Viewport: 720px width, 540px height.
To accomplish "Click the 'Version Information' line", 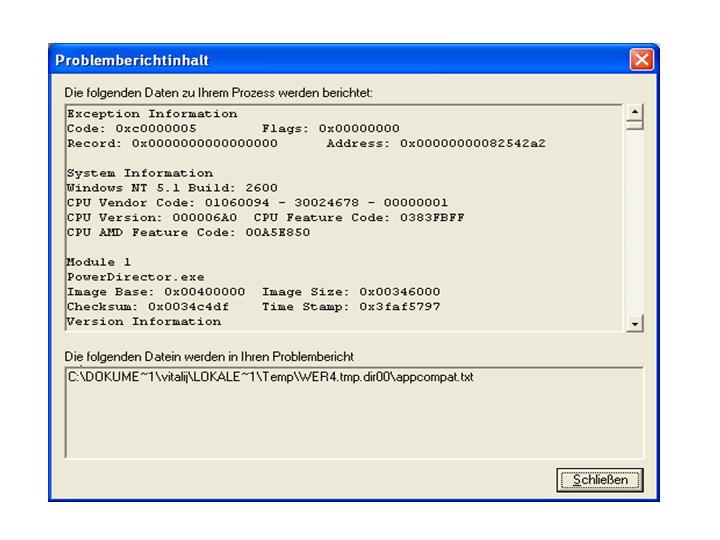I will pyautogui.click(x=144, y=321).
